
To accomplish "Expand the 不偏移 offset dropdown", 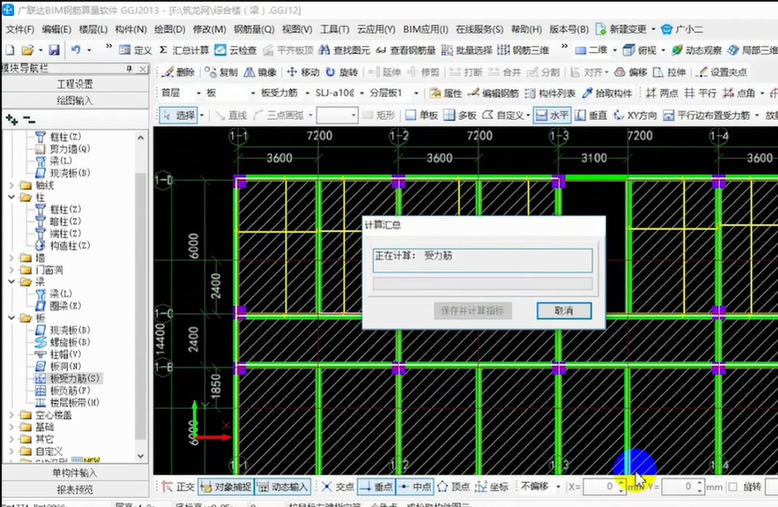I will tap(538, 487).
